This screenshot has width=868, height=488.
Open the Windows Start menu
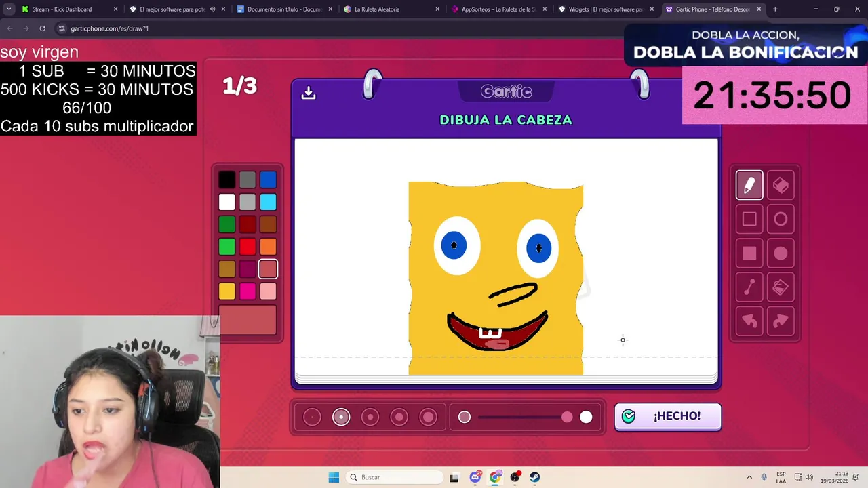[x=334, y=477]
